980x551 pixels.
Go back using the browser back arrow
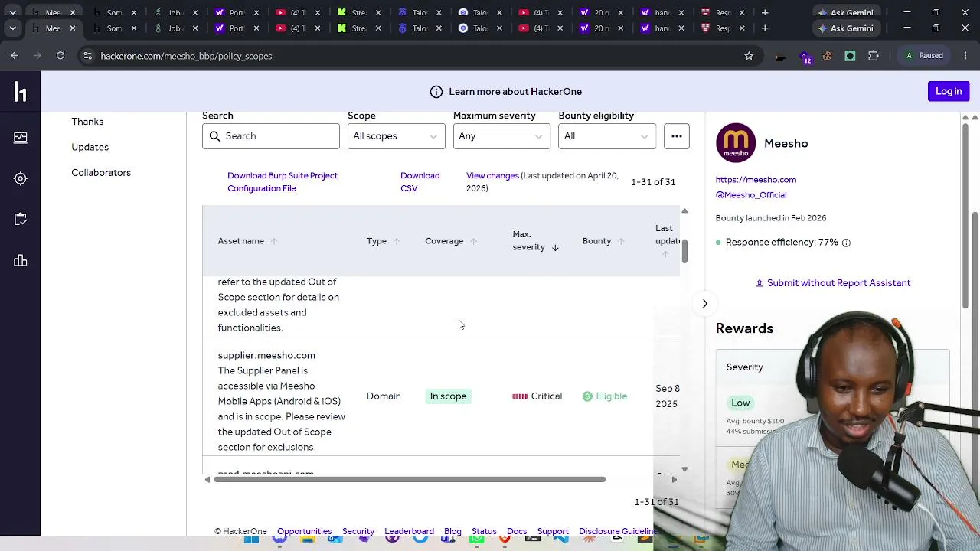pos(15,56)
